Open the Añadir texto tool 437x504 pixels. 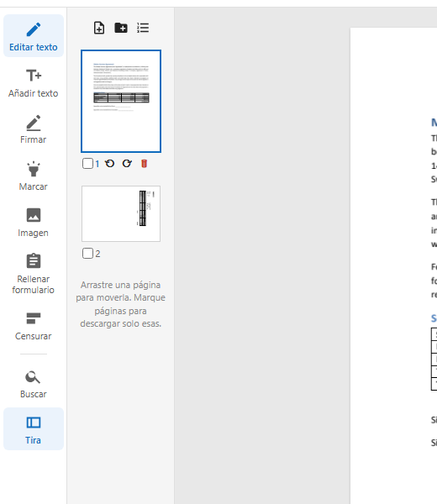[x=34, y=83]
